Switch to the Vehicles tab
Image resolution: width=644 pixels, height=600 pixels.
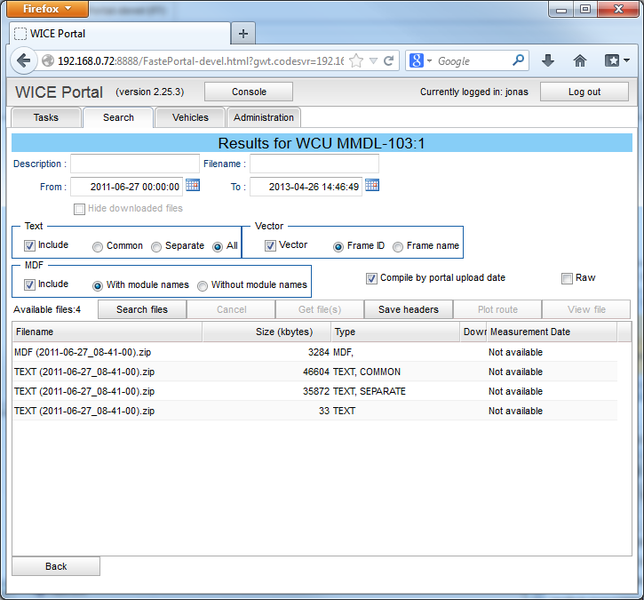(190, 117)
